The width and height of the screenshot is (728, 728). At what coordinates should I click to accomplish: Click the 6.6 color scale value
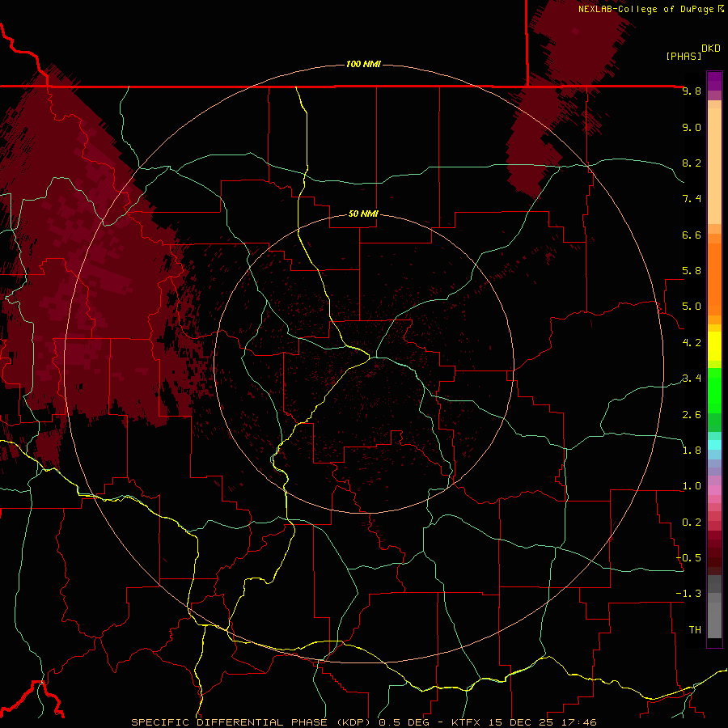pos(692,235)
